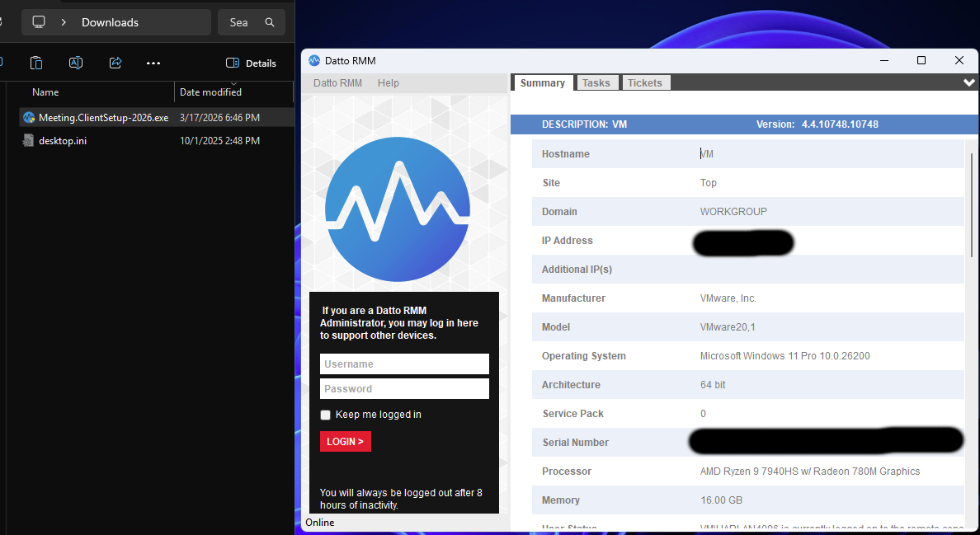Open the Help menu in Datto RMM
This screenshot has width=980, height=535.
pos(389,83)
